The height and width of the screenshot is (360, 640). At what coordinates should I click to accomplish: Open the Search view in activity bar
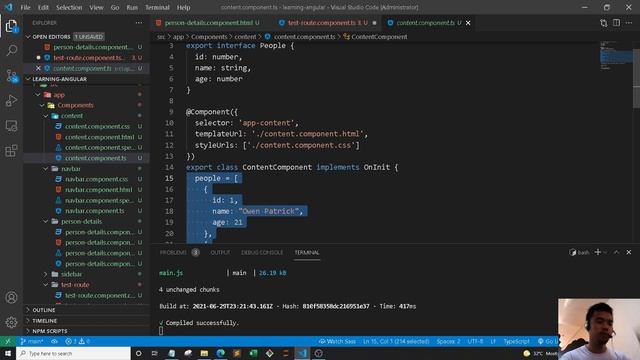click(x=11, y=51)
